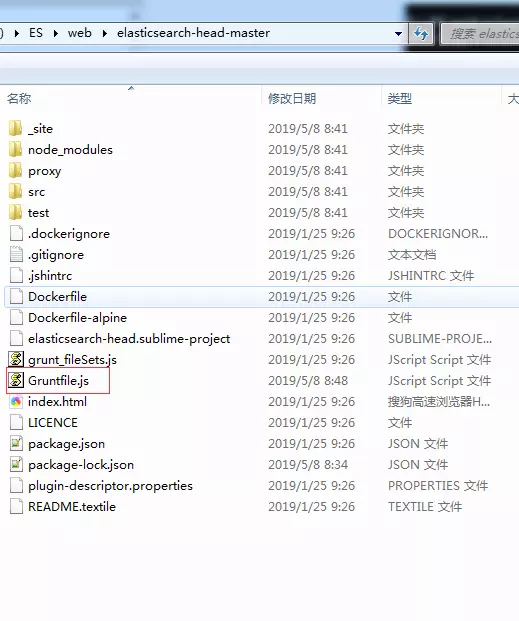This screenshot has width=519, height=621.
Task: Click the plugin-descriptor.properties file icon
Action: 16,486
